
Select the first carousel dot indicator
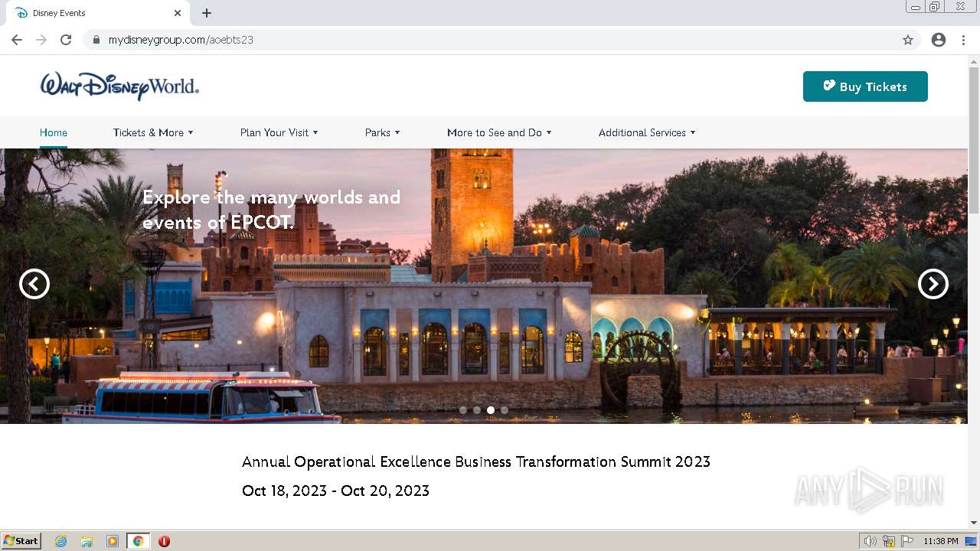click(x=463, y=410)
